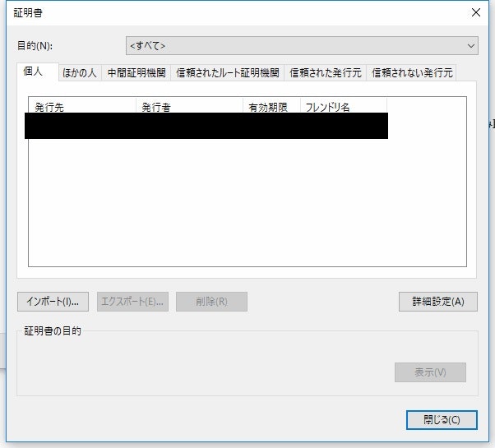The height and width of the screenshot is (448, 495).
Task: Sort by the 発行先 column header
Action: pyautogui.click(x=82, y=107)
